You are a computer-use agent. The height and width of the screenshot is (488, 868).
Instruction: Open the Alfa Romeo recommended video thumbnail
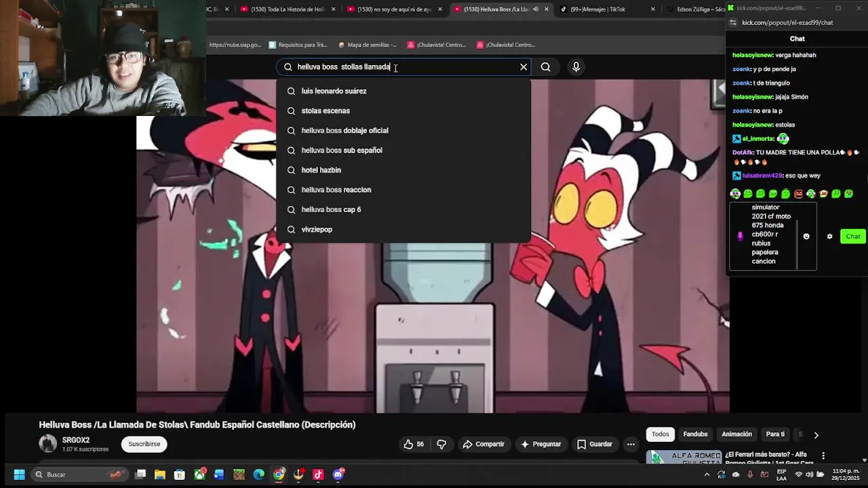[683, 457]
